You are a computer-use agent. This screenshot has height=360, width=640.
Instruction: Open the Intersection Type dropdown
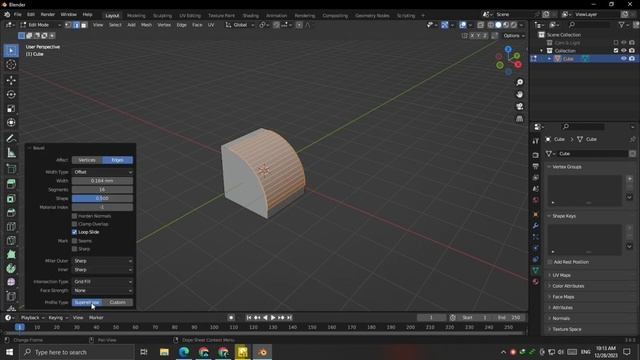coord(102,282)
